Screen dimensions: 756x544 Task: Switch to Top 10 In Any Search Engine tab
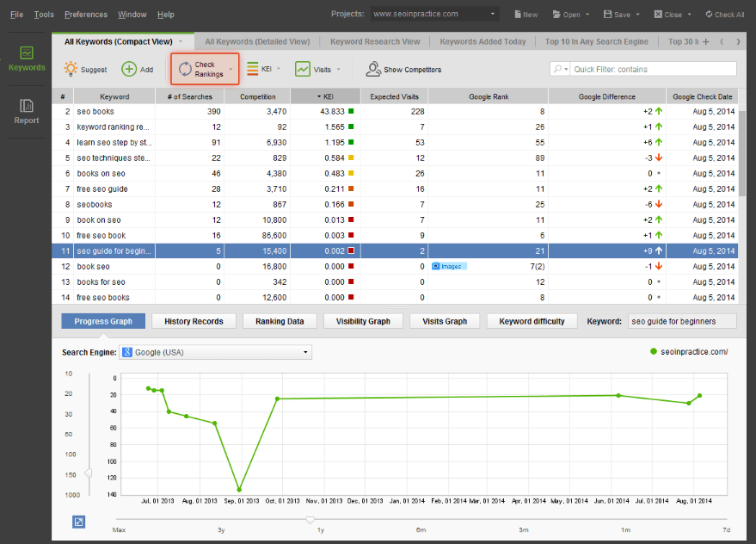596,41
